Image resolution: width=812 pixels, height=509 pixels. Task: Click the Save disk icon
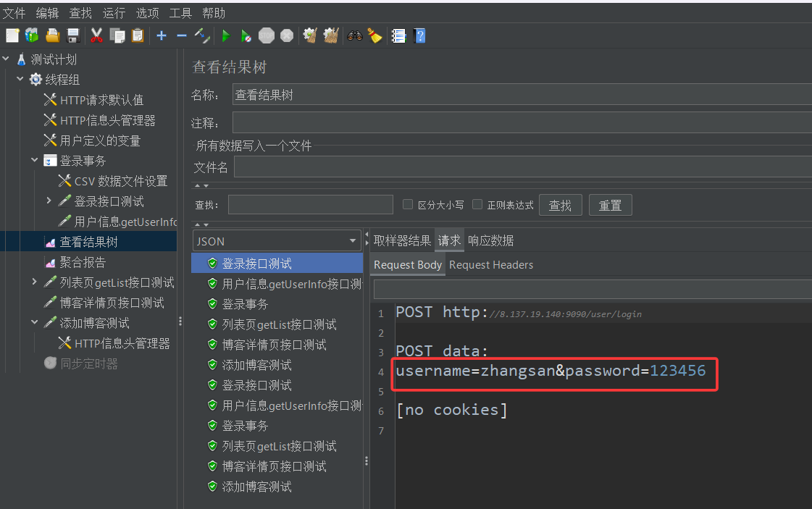[x=73, y=35]
